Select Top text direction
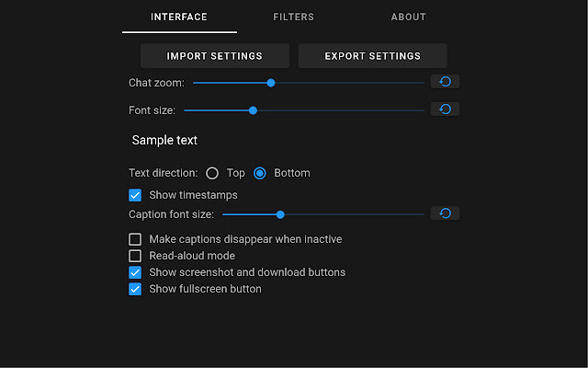The height and width of the screenshot is (368, 588). [212, 173]
